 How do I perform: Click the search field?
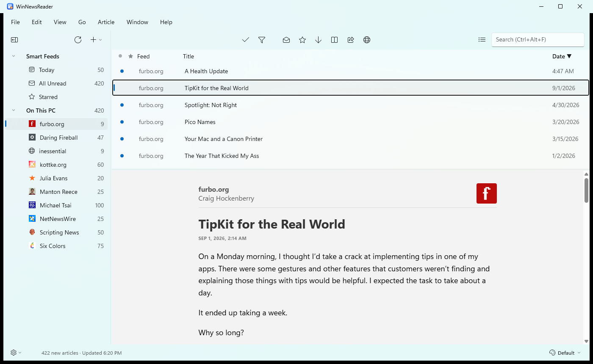[538, 40]
